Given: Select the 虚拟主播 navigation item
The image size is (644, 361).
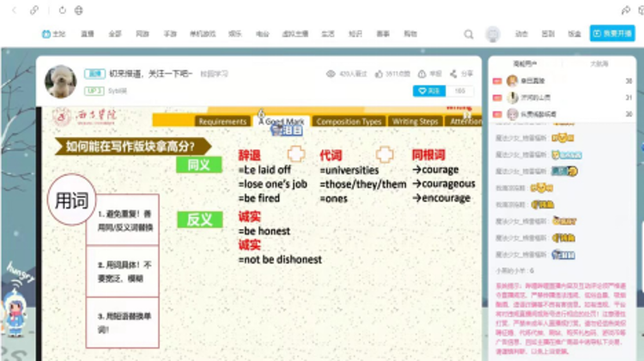Looking at the screenshot, I should [295, 34].
